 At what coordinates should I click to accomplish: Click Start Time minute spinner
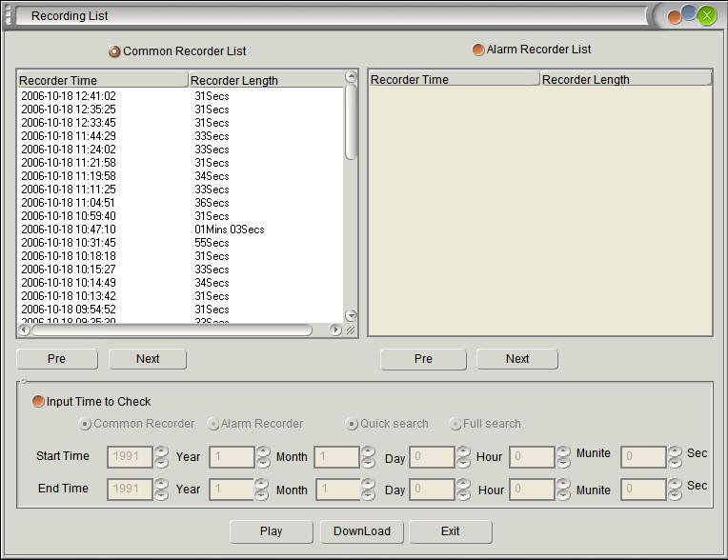[x=564, y=457]
